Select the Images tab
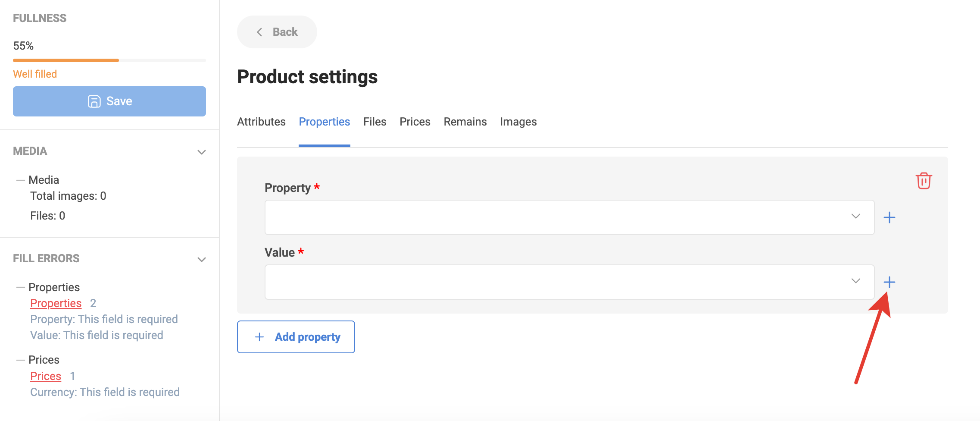This screenshot has width=980, height=421. click(x=518, y=122)
